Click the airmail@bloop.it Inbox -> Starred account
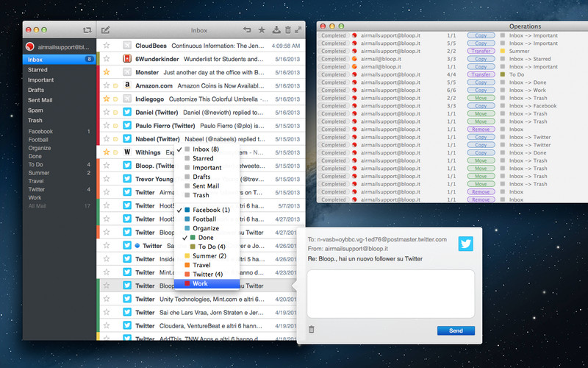Image resolution: width=588 pixels, height=368 pixels. (x=381, y=59)
